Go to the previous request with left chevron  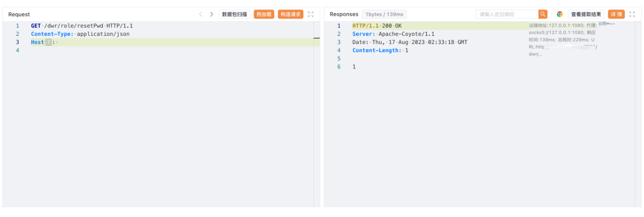pyautogui.click(x=200, y=14)
